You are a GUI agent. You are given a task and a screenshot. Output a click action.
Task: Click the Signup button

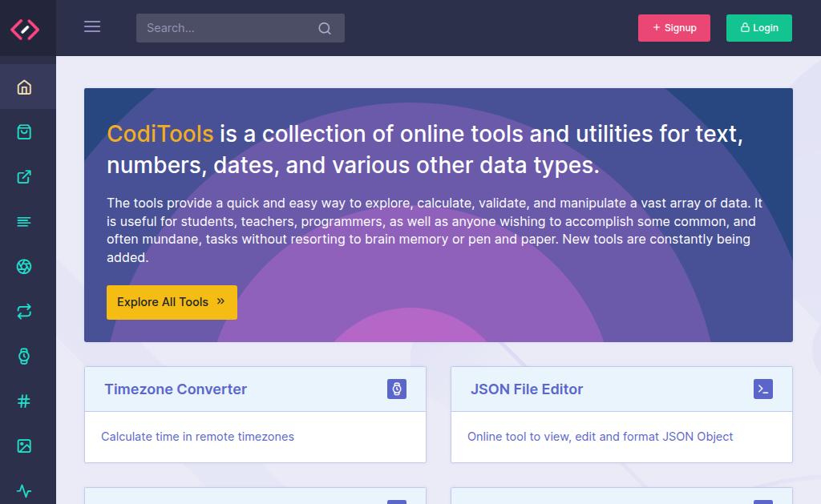pos(673,28)
